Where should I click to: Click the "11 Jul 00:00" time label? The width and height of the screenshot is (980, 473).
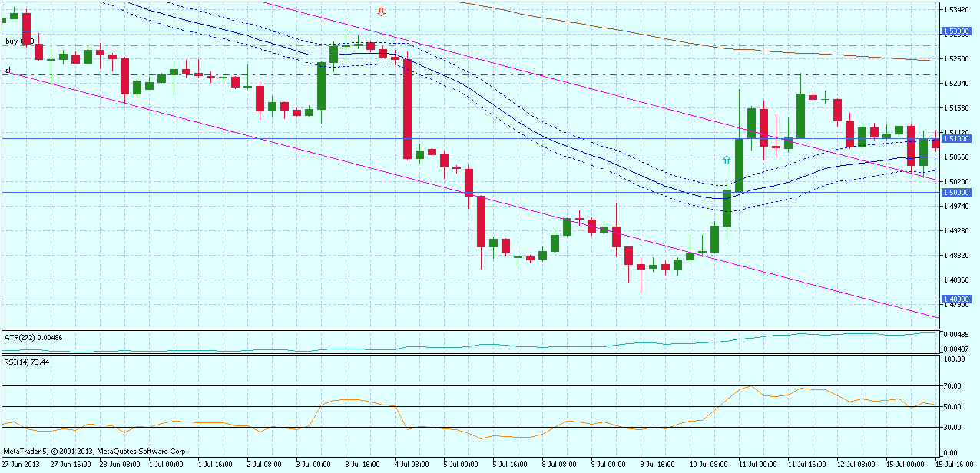[759, 465]
